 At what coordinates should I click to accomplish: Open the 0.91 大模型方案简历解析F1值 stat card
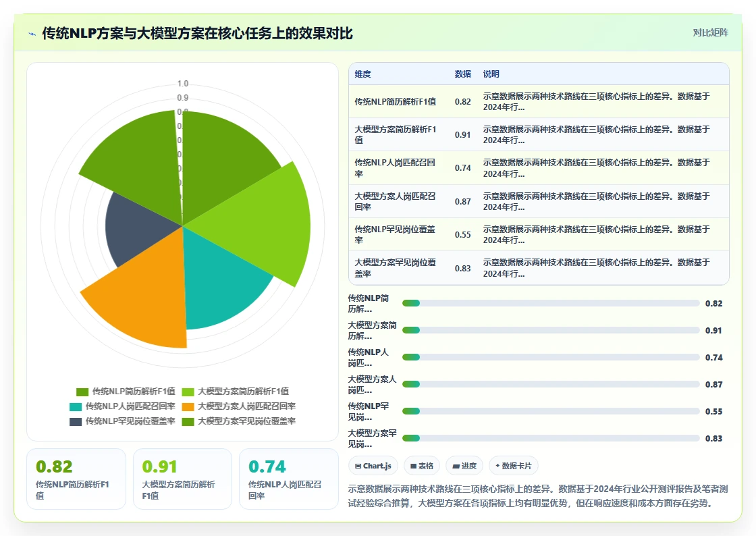(x=182, y=479)
